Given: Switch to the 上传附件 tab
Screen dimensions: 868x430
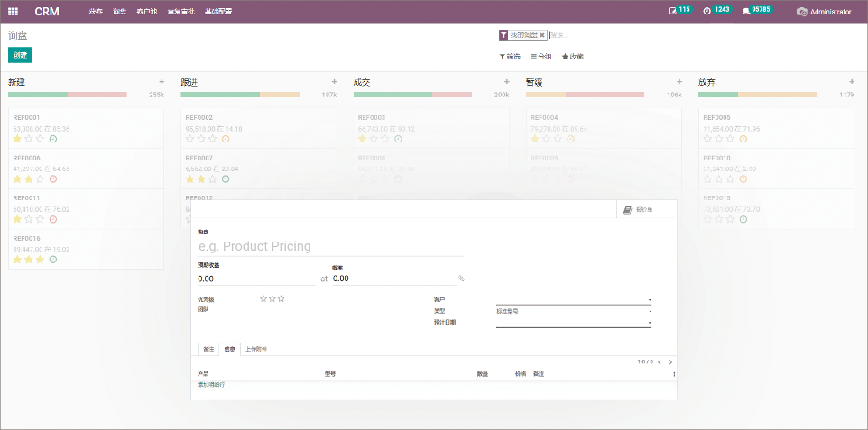Looking at the screenshot, I should click(x=257, y=349).
